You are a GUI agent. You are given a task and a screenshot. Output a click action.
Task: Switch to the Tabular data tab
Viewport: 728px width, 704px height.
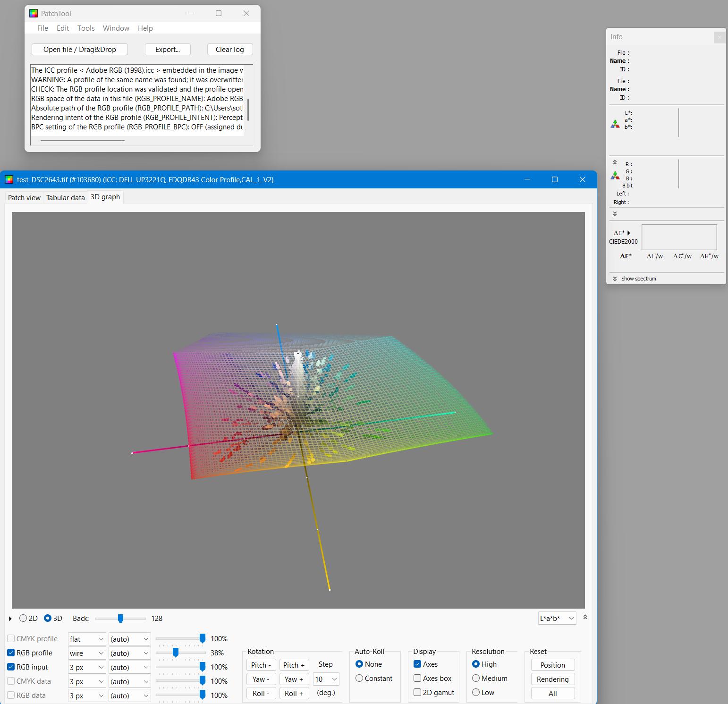click(x=65, y=197)
